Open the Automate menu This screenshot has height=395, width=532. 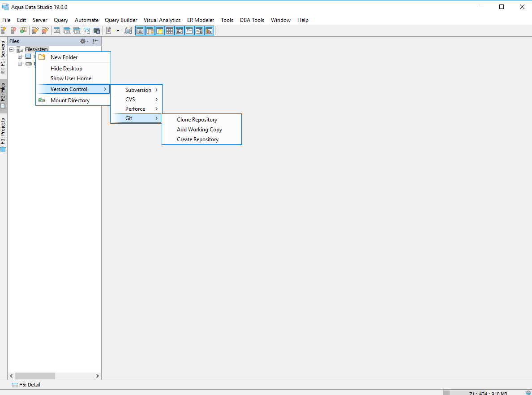(86, 20)
